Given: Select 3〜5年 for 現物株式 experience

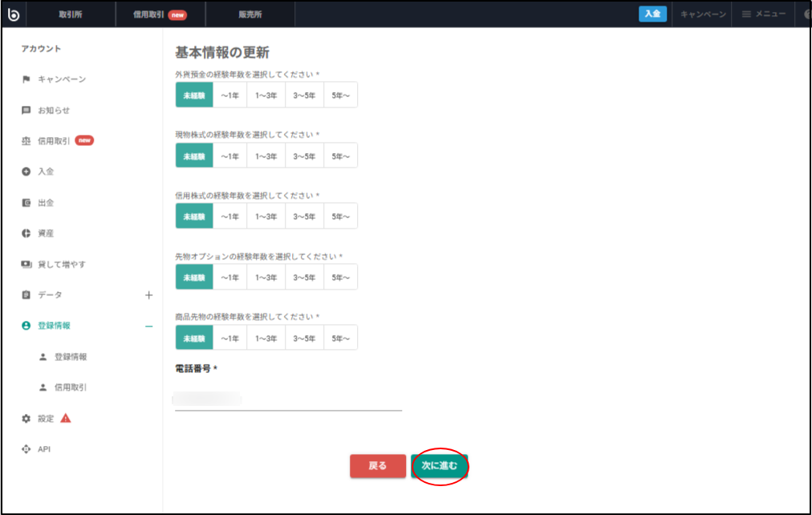Looking at the screenshot, I should tap(305, 156).
